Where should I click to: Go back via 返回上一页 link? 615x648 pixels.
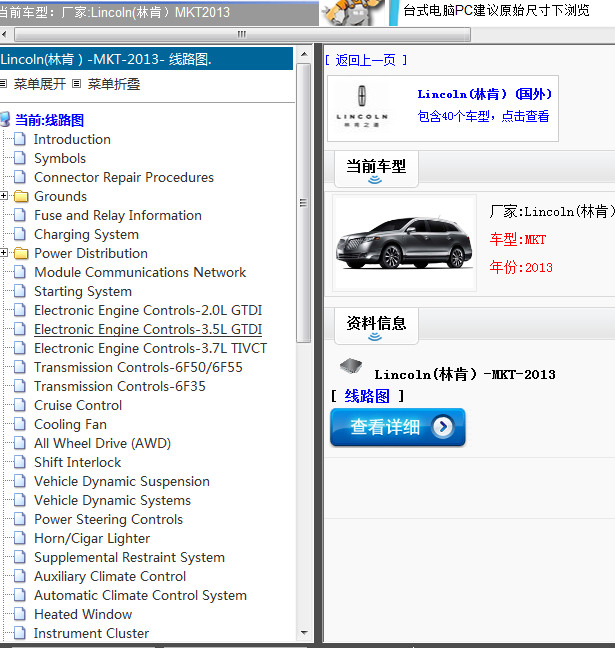[365, 60]
